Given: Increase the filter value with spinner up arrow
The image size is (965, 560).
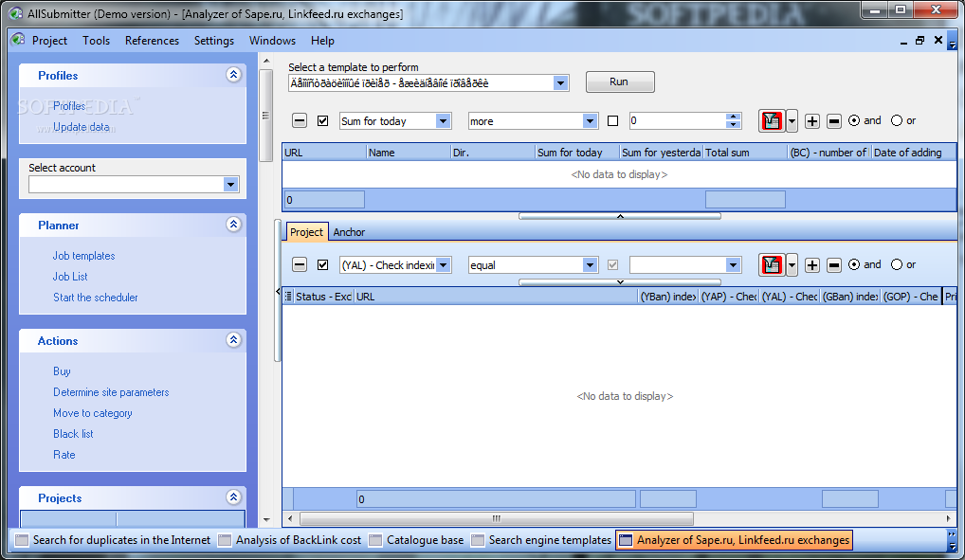Looking at the screenshot, I should (733, 117).
